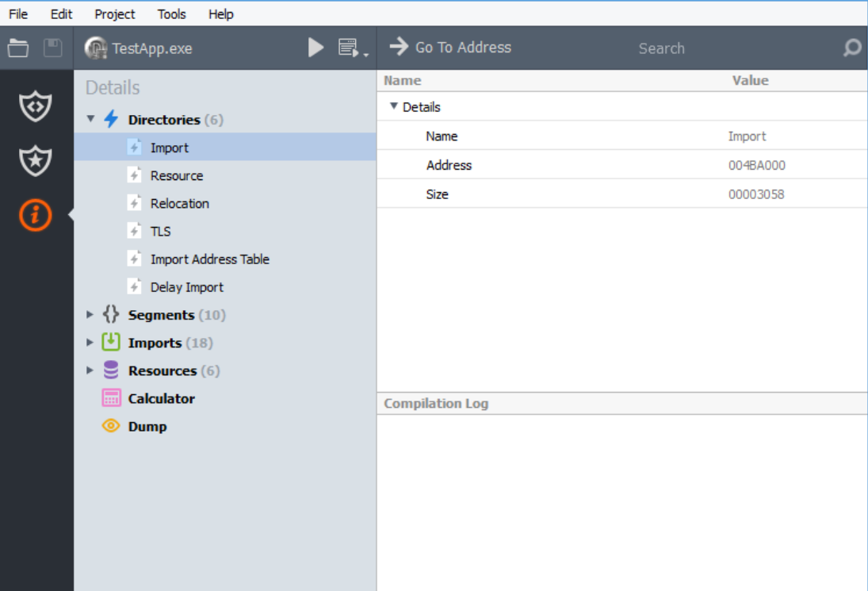Select the Import Address Table directory
Screen dimensions: 868x591
point(209,259)
